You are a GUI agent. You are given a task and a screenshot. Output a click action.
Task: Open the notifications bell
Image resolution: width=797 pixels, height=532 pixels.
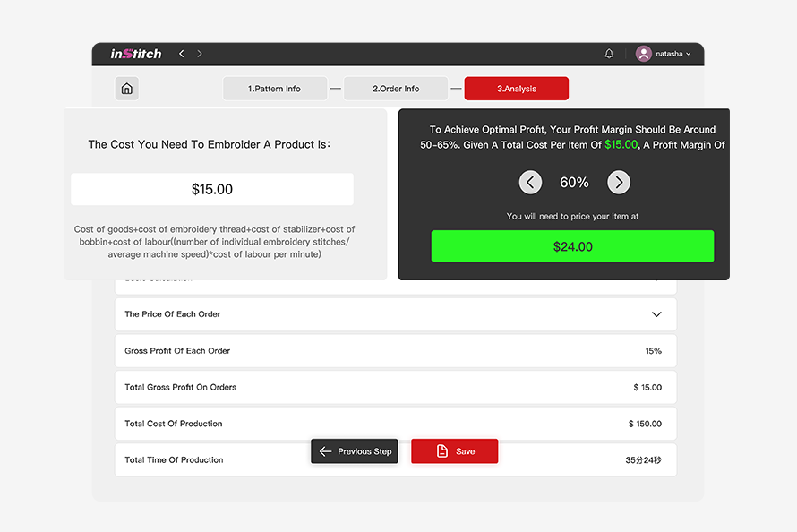(x=609, y=54)
